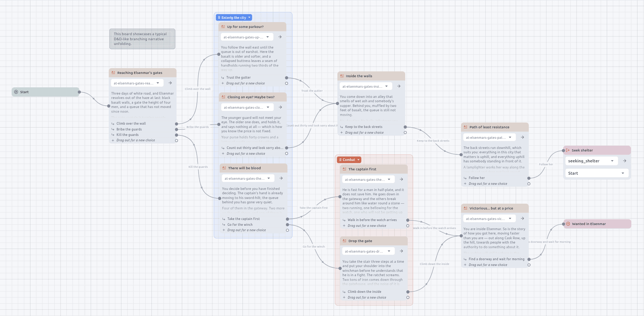The height and width of the screenshot is (316, 644).
Task: Open arrow icon on Victorious but at a price node
Action: point(522,219)
